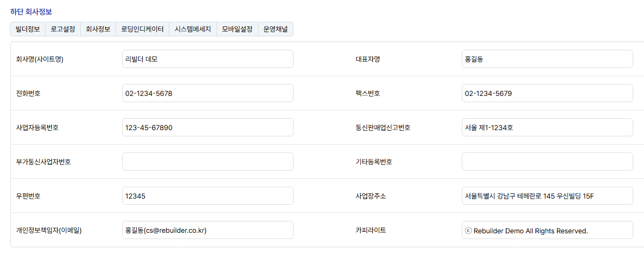This screenshot has height=253, width=644.
Task: Select the 팩스번호 input box
Action: pos(547,93)
